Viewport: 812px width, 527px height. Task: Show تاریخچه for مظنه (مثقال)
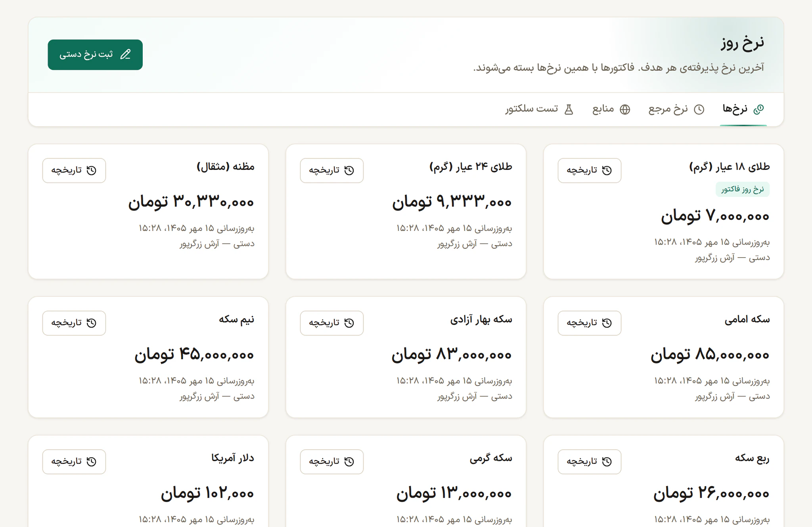pyautogui.click(x=74, y=170)
